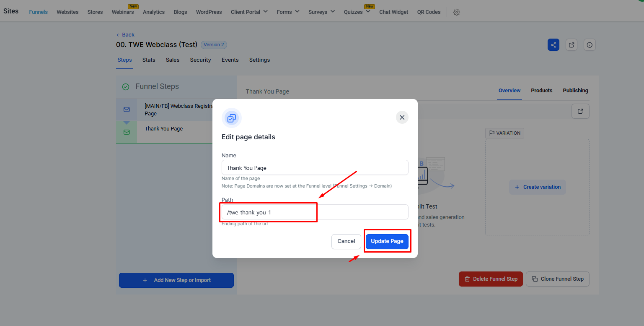
Task: Open funnel in new tab icon
Action: coord(572,45)
